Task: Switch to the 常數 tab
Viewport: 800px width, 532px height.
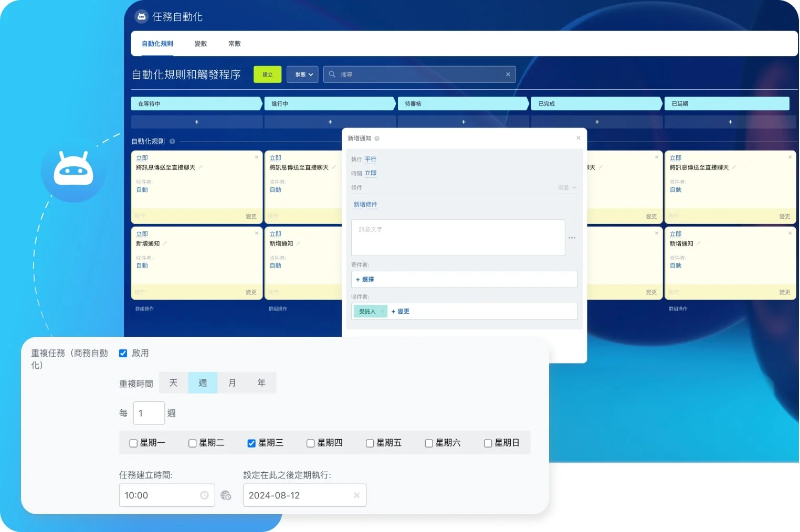Action: pyautogui.click(x=234, y=44)
